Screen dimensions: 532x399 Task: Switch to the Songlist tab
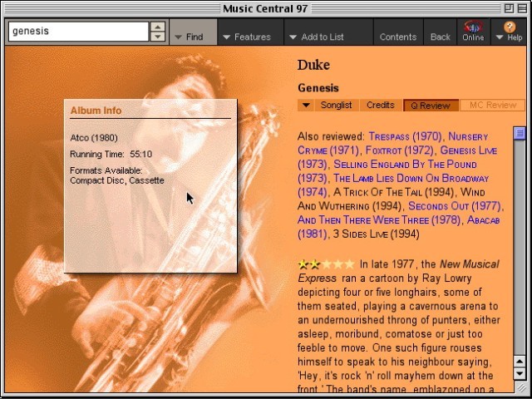pyautogui.click(x=336, y=106)
